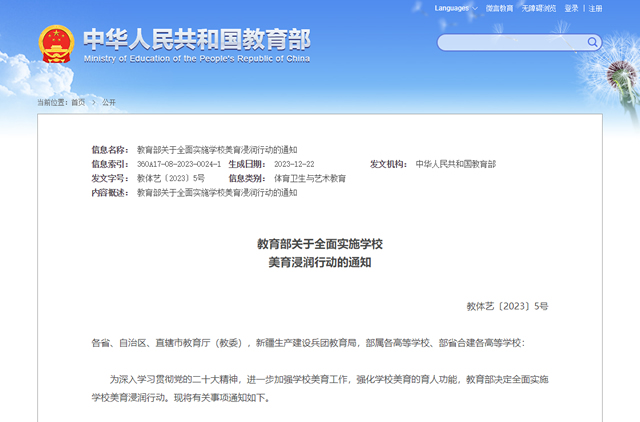This screenshot has height=422, width=640.
Task: Open the 微言教育 link
Action: point(500,8)
